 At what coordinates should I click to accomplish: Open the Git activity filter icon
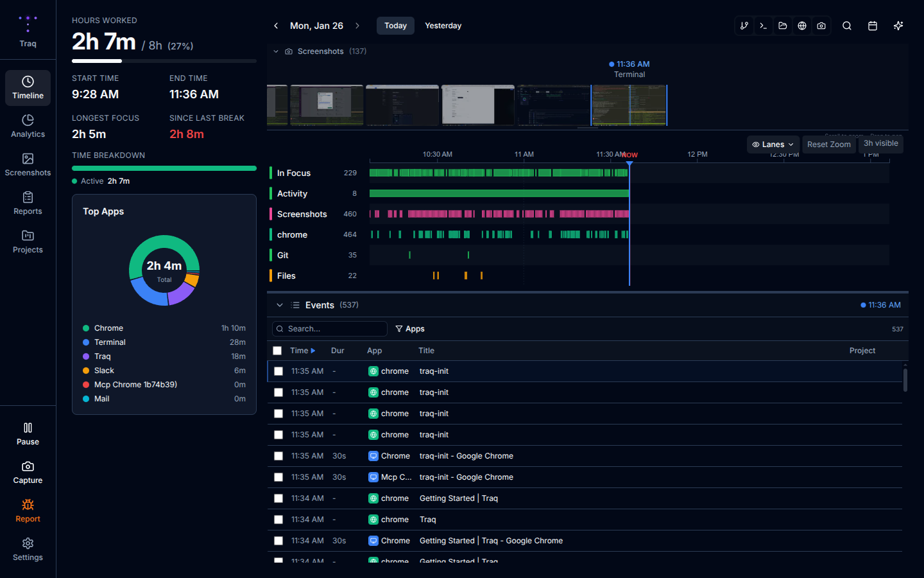pos(744,26)
